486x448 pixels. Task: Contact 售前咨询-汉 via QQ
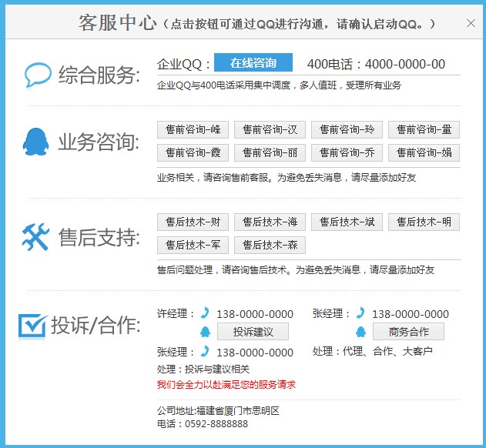270,129
